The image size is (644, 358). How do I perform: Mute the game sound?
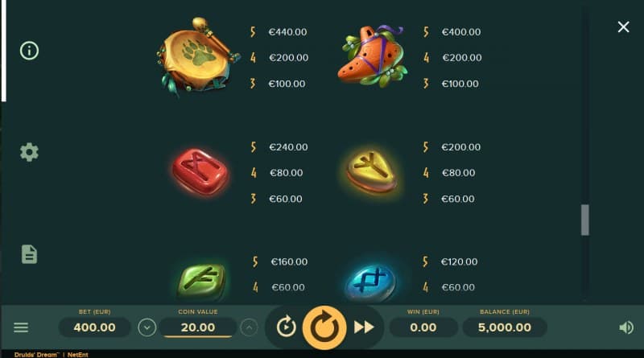tap(626, 327)
